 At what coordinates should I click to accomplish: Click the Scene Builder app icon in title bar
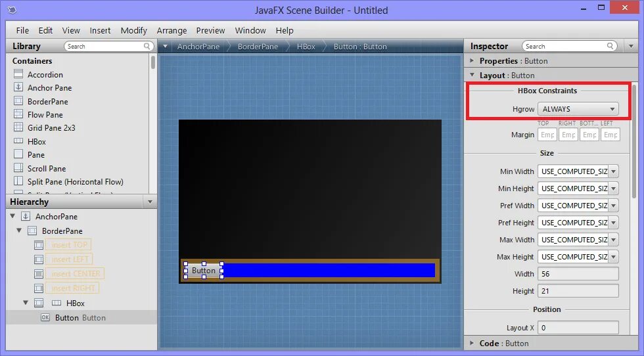[12, 10]
